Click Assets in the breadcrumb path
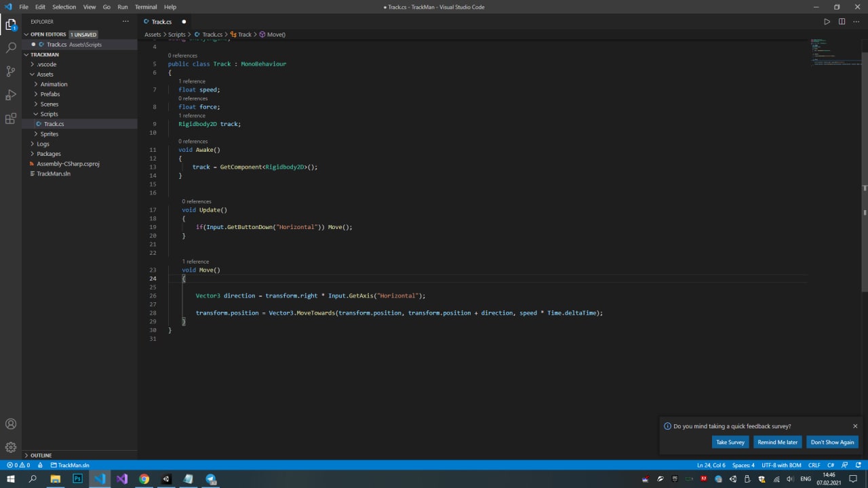868x488 pixels. [x=153, y=35]
